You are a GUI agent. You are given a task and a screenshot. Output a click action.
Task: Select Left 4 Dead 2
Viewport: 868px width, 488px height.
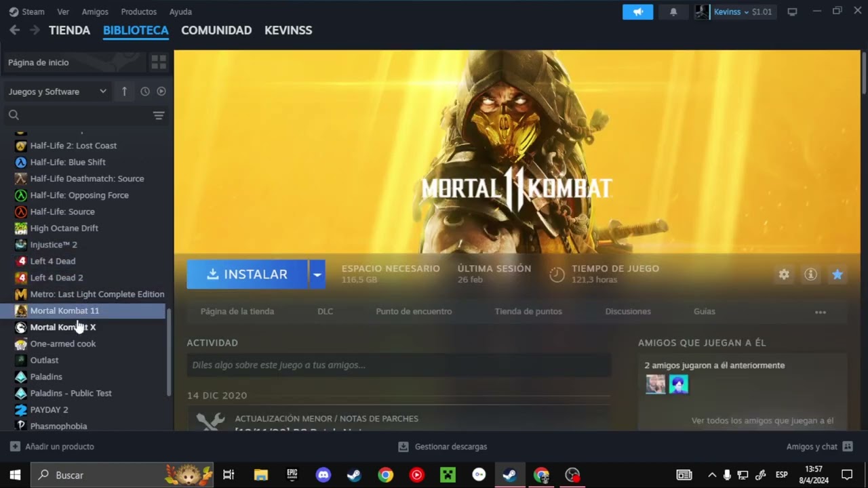pyautogui.click(x=56, y=278)
